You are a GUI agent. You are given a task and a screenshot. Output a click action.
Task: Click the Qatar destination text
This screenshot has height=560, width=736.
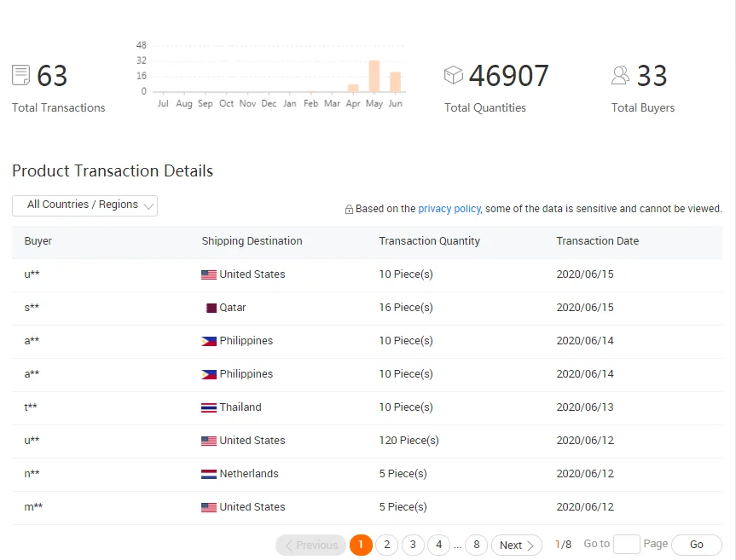click(x=233, y=308)
